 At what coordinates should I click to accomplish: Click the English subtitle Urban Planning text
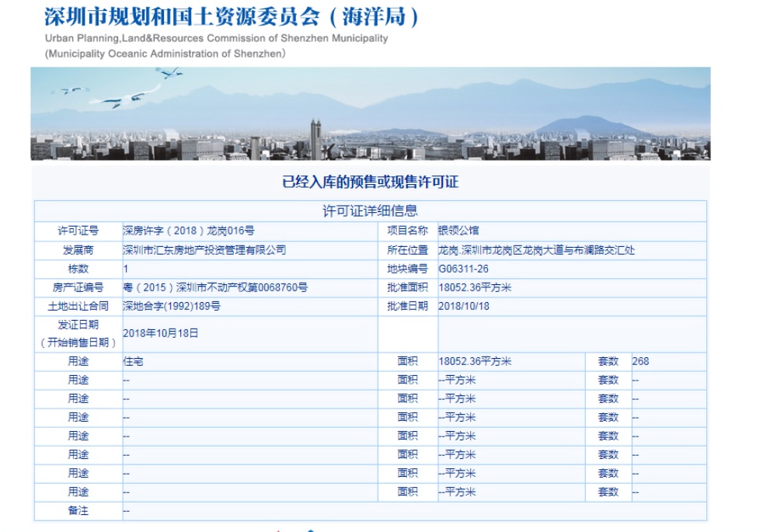(x=216, y=39)
